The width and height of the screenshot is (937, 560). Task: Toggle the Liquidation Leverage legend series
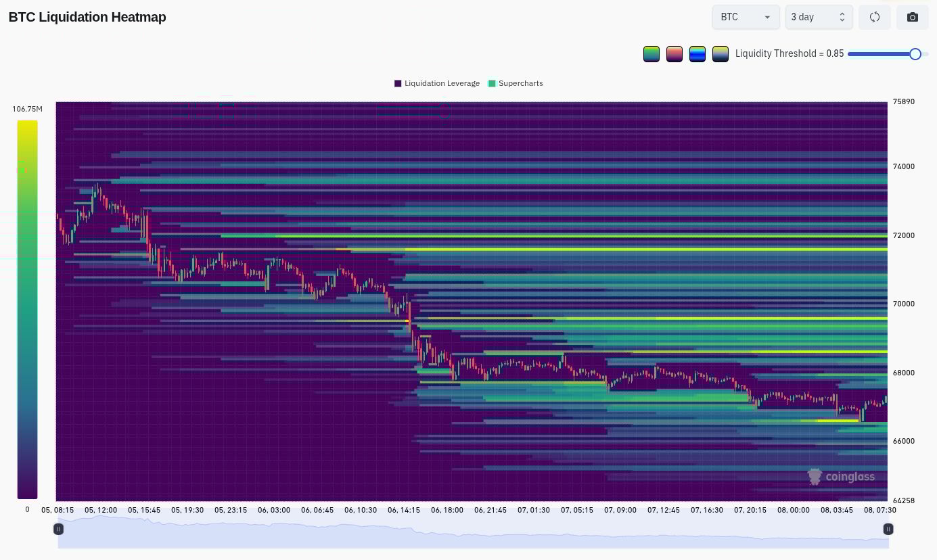tap(437, 83)
